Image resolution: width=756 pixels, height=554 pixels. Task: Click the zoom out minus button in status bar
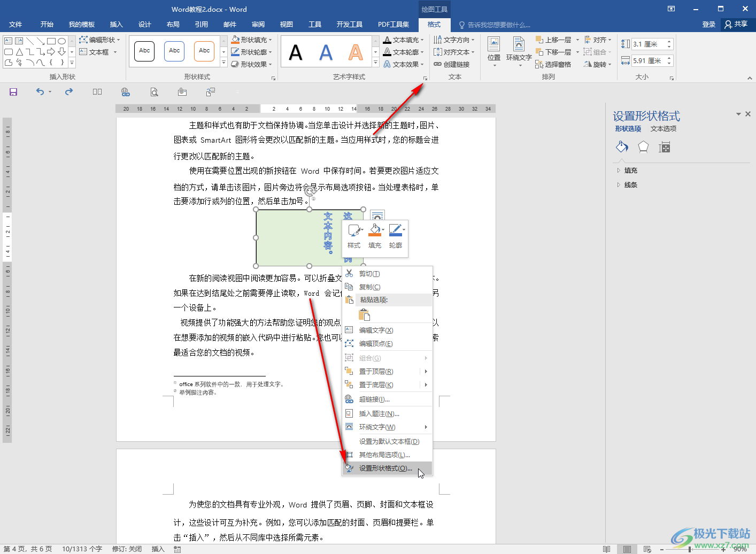[x=662, y=549]
